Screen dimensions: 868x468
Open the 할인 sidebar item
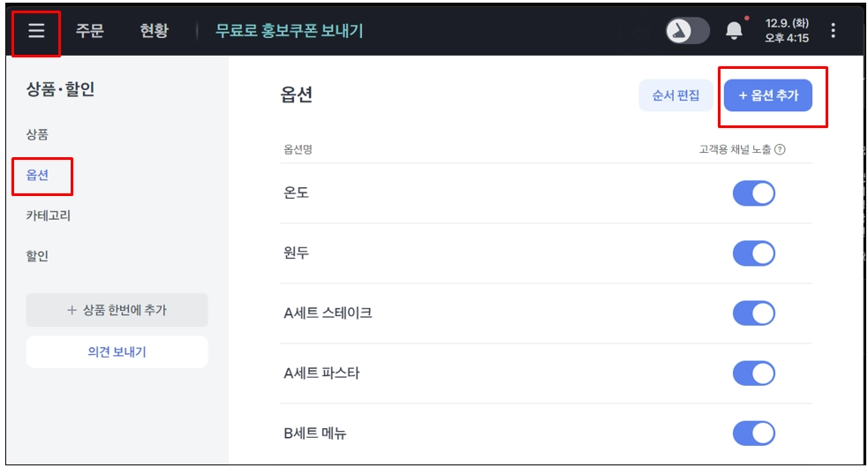[37, 256]
